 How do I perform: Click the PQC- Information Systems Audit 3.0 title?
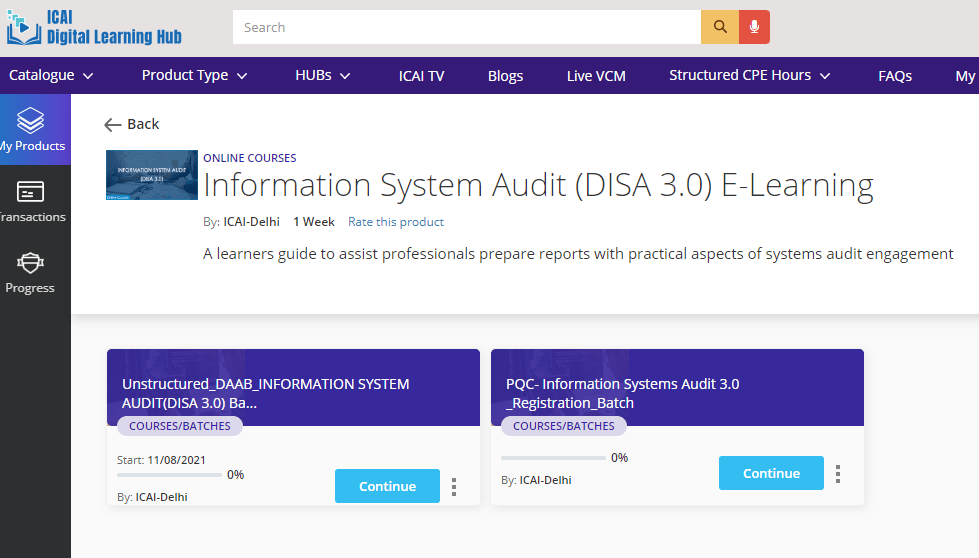622,393
